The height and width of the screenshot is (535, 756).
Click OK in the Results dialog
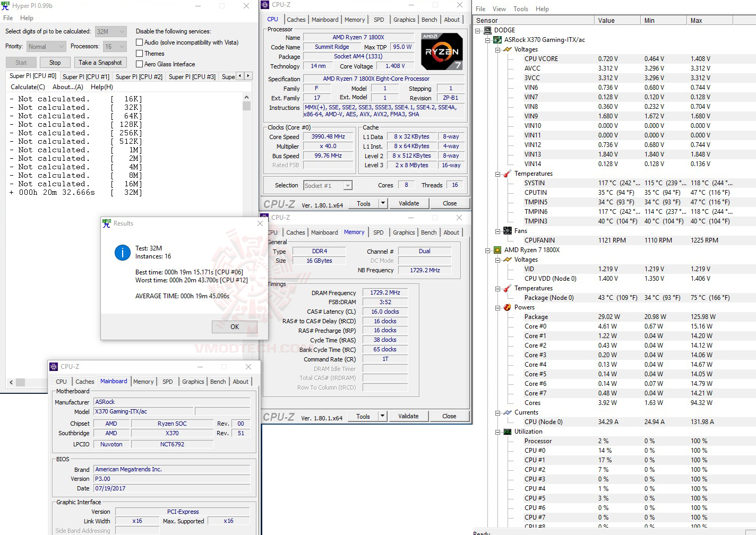(x=235, y=327)
